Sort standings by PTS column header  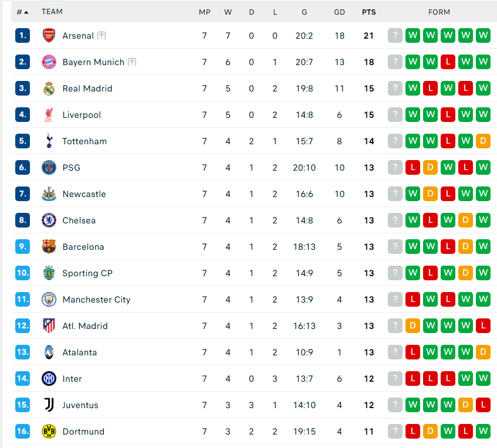(x=368, y=12)
